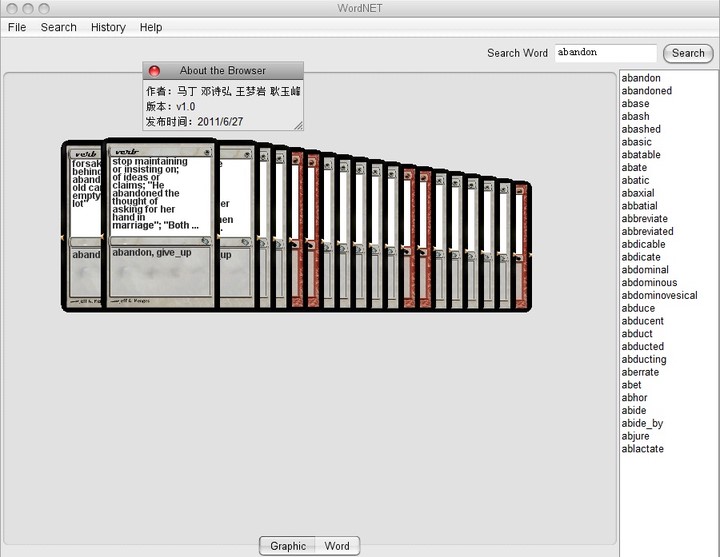Select 'abashed' in the word list
The width and height of the screenshot is (720, 557).
(641, 129)
